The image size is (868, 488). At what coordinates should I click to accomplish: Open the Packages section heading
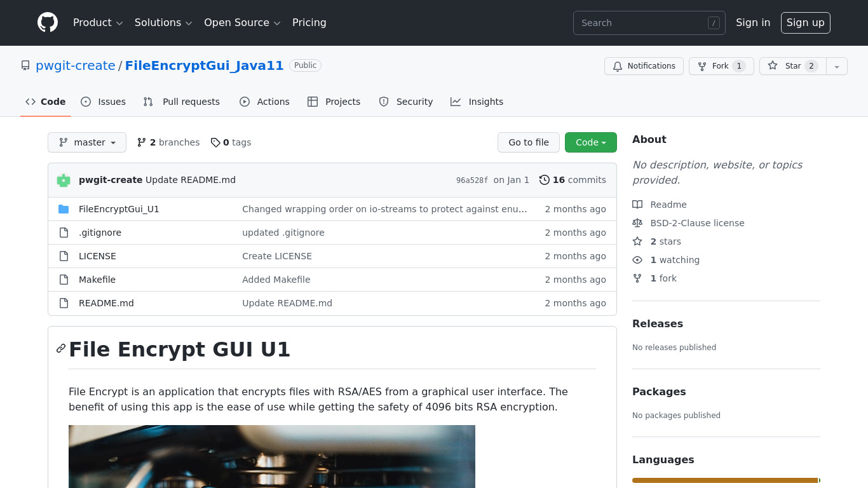pyautogui.click(x=659, y=391)
